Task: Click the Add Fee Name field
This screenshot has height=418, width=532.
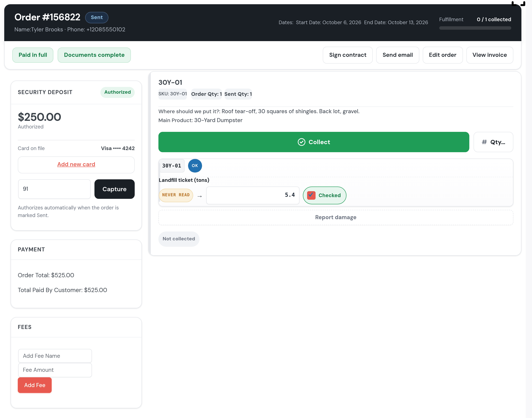Action: [55, 356]
